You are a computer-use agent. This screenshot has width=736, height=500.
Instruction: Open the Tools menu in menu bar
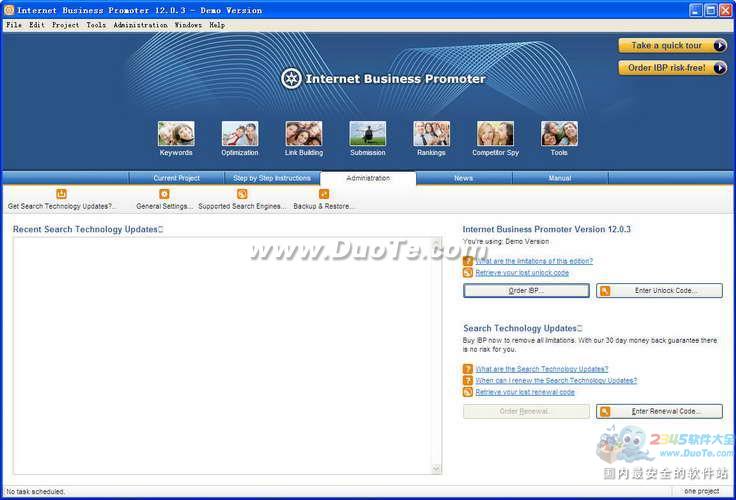tap(96, 25)
